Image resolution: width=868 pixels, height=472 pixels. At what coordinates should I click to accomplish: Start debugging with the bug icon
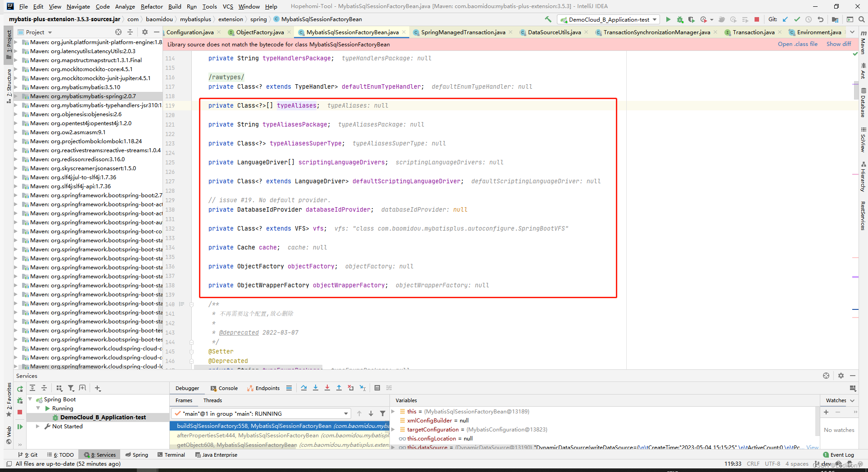(x=680, y=19)
